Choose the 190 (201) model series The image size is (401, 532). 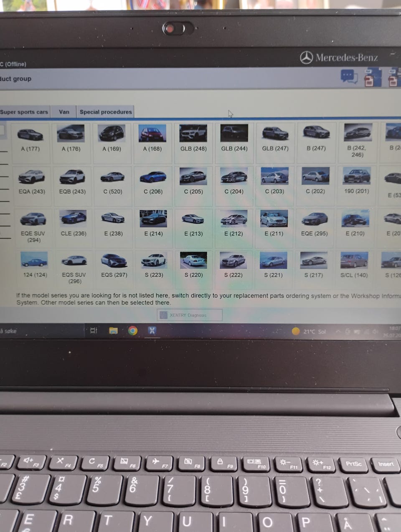pos(357,185)
